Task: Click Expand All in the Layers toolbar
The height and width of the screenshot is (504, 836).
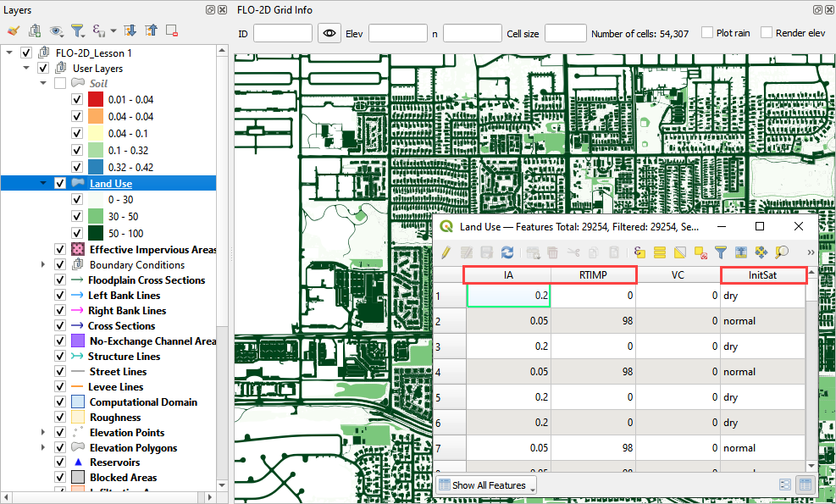Action: [130, 30]
